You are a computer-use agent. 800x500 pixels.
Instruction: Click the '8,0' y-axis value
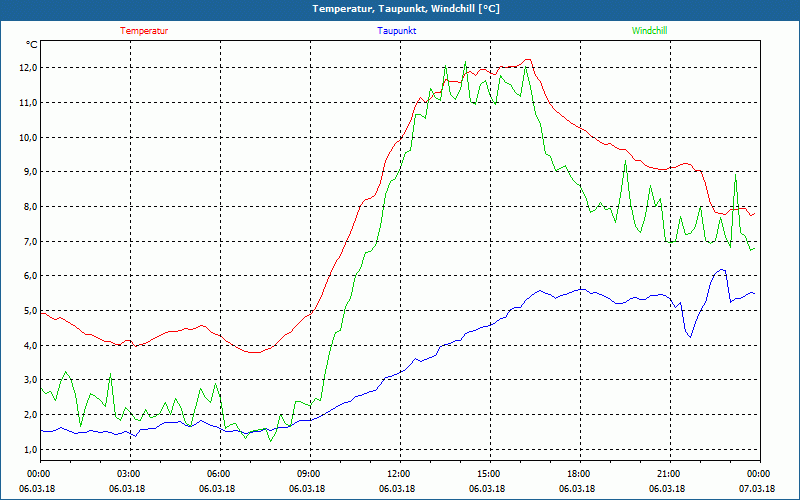(x=30, y=207)
